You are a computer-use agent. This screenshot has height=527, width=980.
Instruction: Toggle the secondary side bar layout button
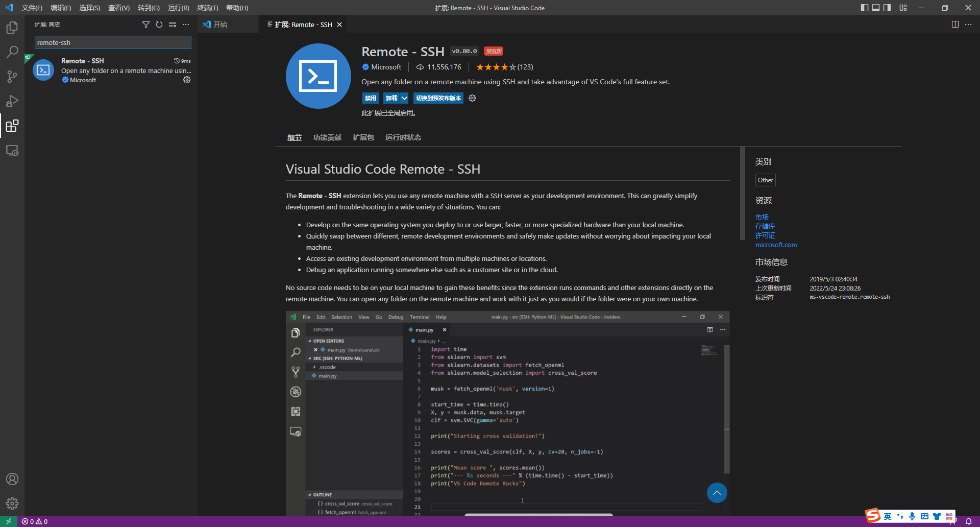(x=887, y=8)
